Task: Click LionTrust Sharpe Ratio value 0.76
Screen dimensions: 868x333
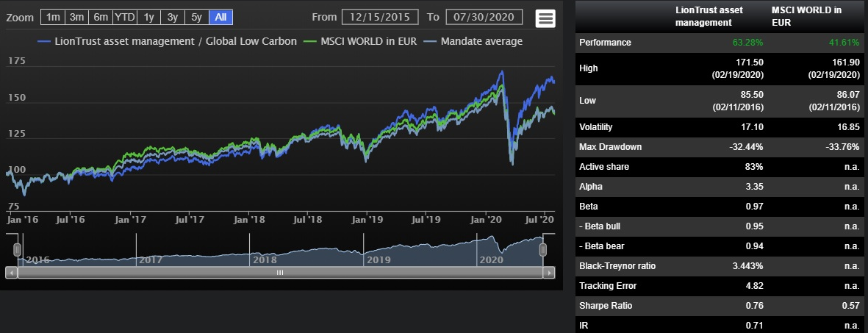Action: coord(756,306)
